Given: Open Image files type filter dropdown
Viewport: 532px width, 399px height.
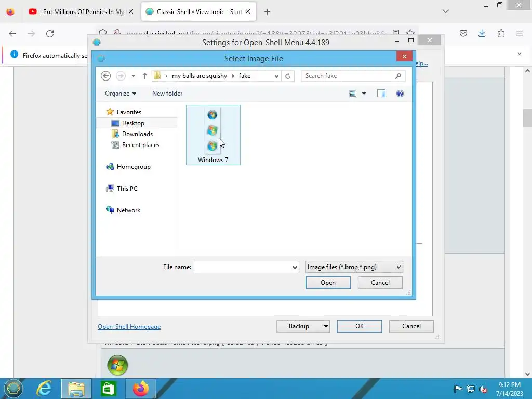Looking at the screenshot, I should (354, 267).
